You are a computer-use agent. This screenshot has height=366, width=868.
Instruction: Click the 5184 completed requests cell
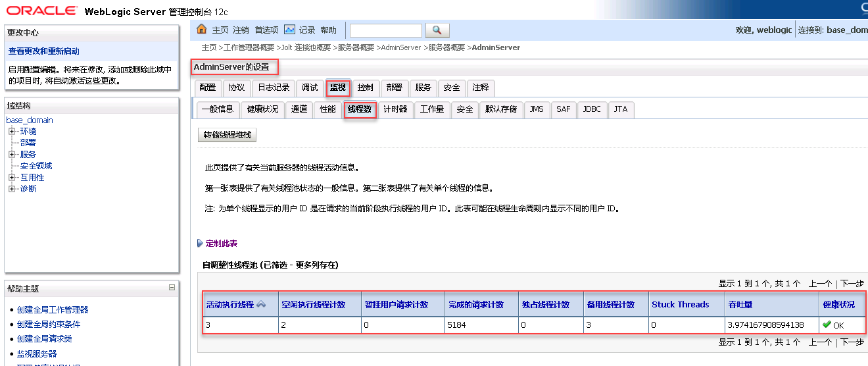[481, 325]
